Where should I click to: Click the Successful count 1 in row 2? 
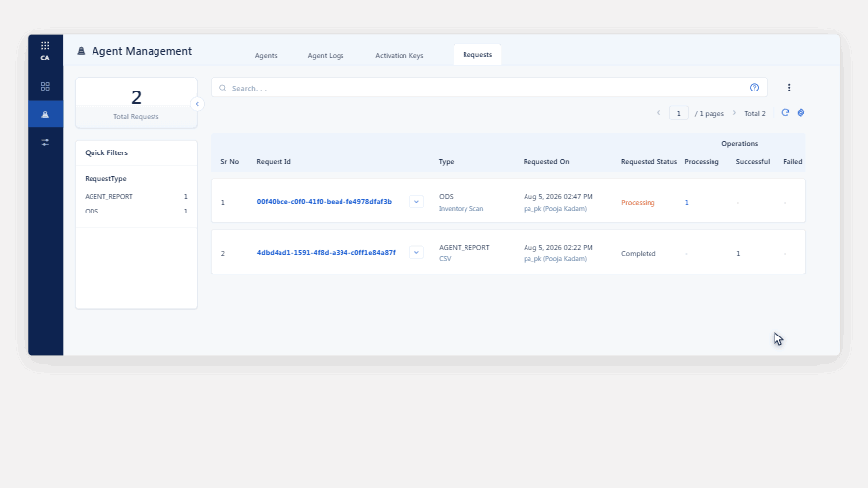(738, 254)
